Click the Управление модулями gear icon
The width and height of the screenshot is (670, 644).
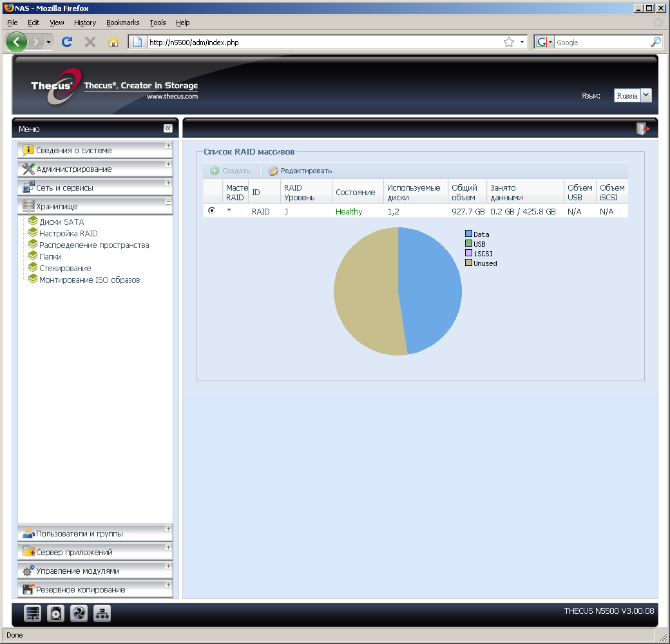28,570
